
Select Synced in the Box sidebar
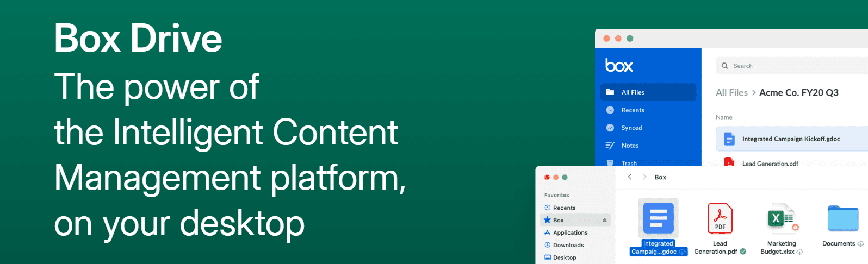pos(631,128)
